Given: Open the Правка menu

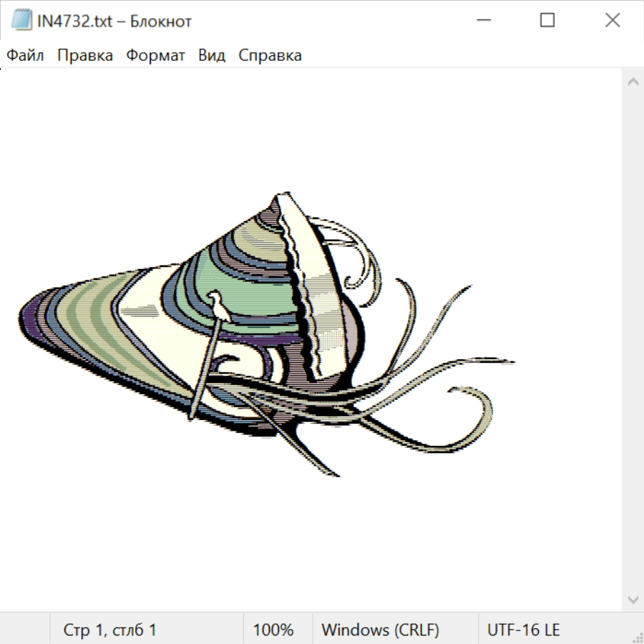Looking at the screenshot, I should (85, 56).
